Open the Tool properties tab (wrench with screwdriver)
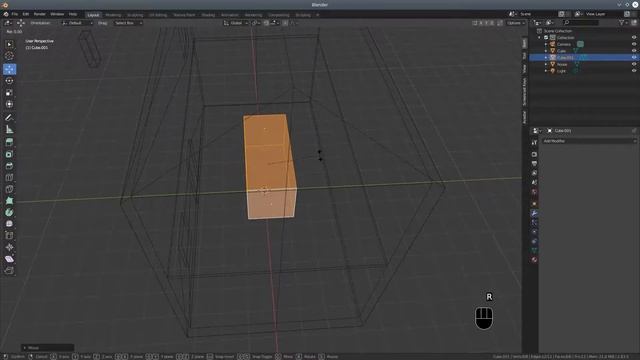 point(534,142)
